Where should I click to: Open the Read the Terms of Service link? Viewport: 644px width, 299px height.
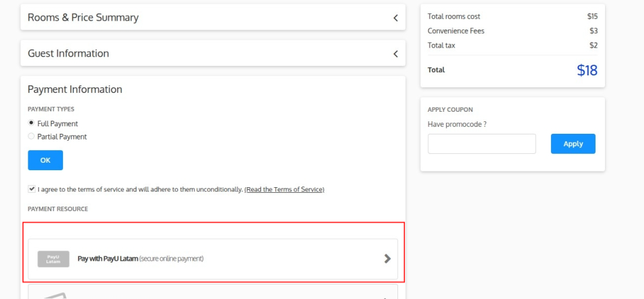[284, 190]
